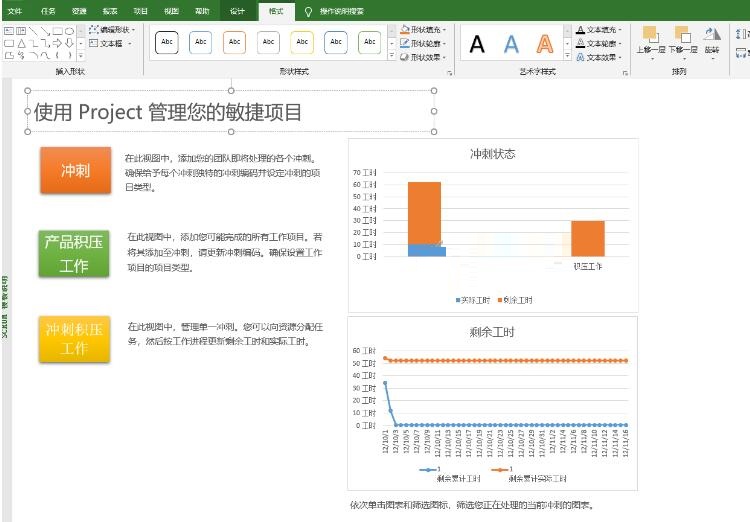The height and width of the screenshot is (522, 750).
Task: Click the yellow 冲刺积压工作 button
Action: pyautogui.click(x=74, y=339)
